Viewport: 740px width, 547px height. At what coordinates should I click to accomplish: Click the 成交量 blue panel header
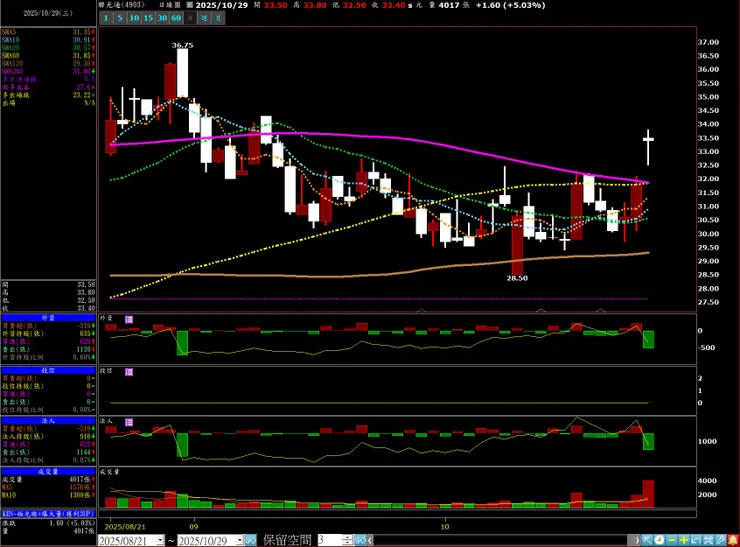pyautogui.click(x=48, y=471)
